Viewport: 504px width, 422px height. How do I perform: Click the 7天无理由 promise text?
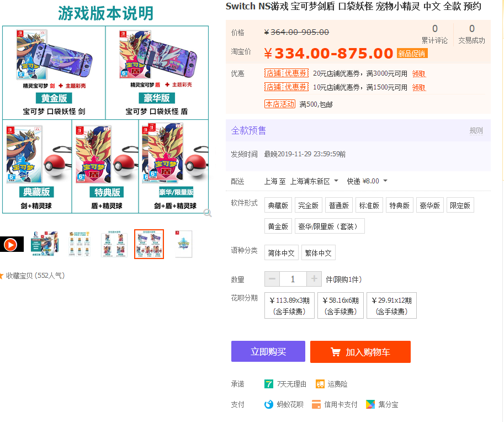(x=291, y=384)
